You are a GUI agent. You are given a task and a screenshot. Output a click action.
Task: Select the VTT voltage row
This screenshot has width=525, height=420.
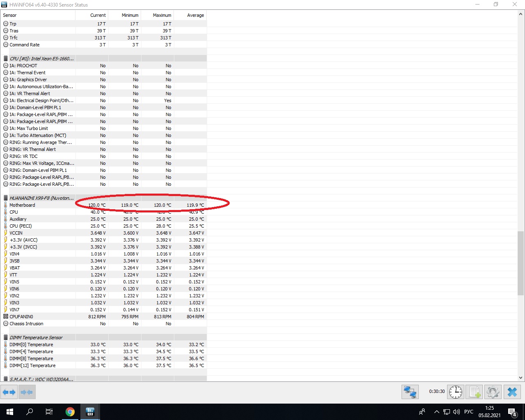click(104, 275)
